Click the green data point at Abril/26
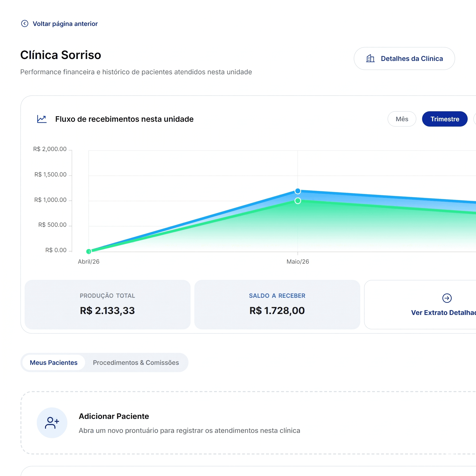This screenshot has width=476, height=476. pos(89,251)
